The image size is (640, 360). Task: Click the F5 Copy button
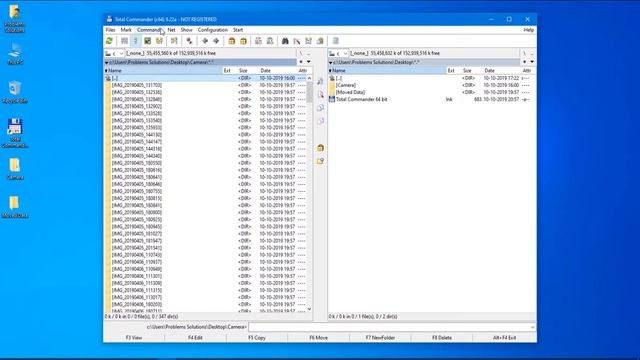pyautogui.click(x=257, y=338)
